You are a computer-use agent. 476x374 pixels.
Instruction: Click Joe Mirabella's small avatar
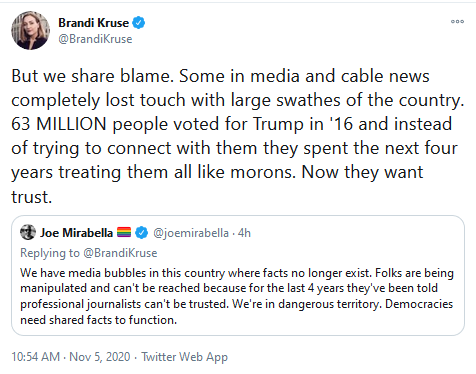click(x=28, y=232)
